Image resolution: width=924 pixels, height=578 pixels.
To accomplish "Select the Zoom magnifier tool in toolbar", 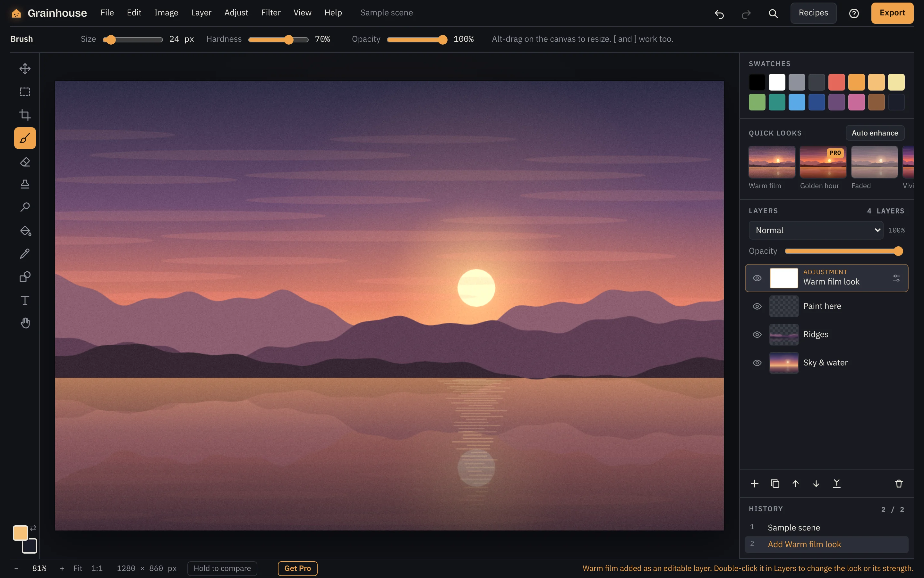I will 25,207.
